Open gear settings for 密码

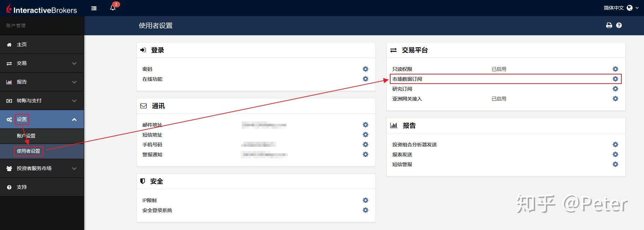365,69
